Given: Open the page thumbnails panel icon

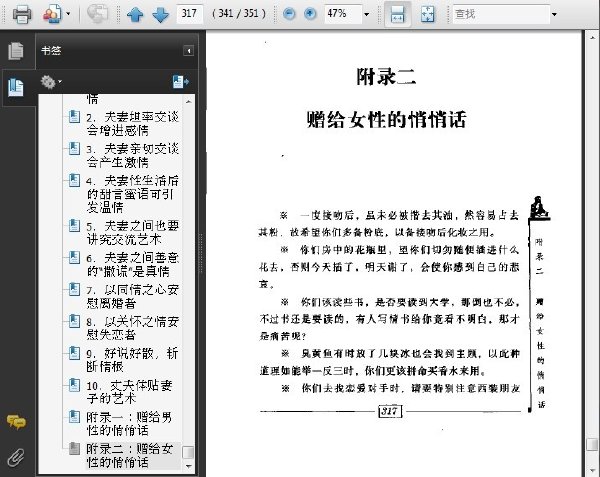Looking at the screenshot, I should (16, 51).
